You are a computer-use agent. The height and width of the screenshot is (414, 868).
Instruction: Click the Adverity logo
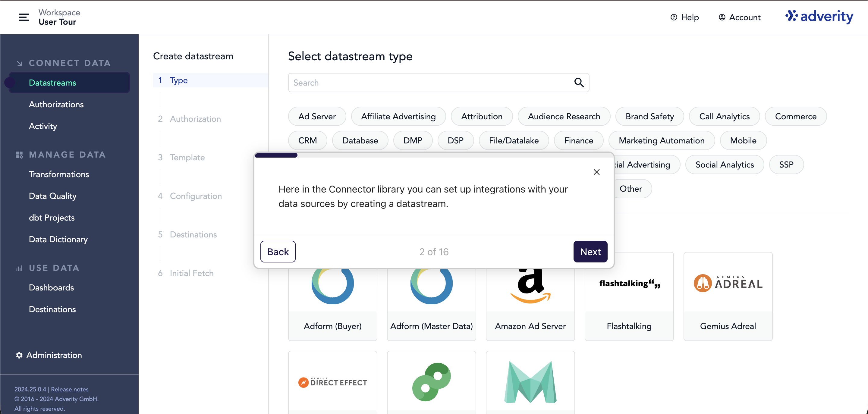[x=819, y=17]
